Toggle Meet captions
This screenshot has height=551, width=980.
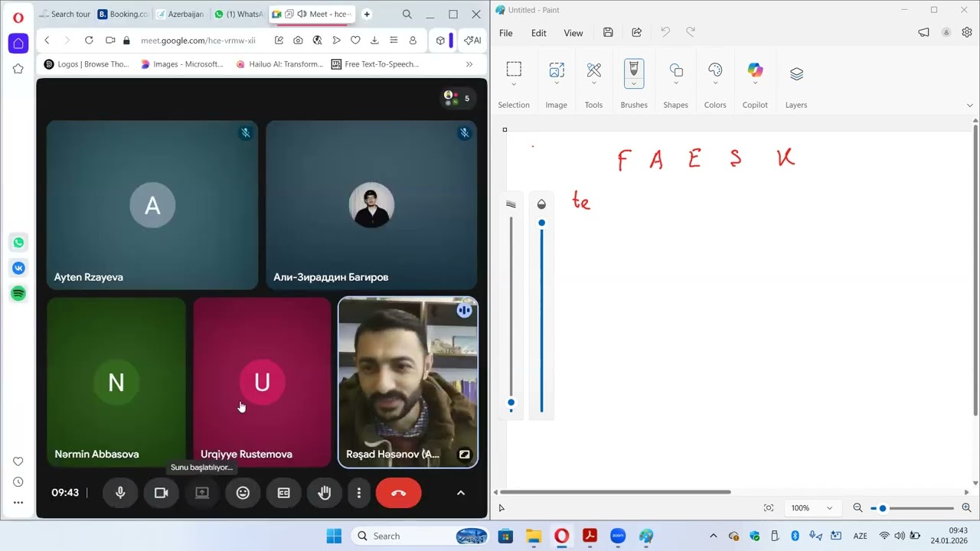283,493
